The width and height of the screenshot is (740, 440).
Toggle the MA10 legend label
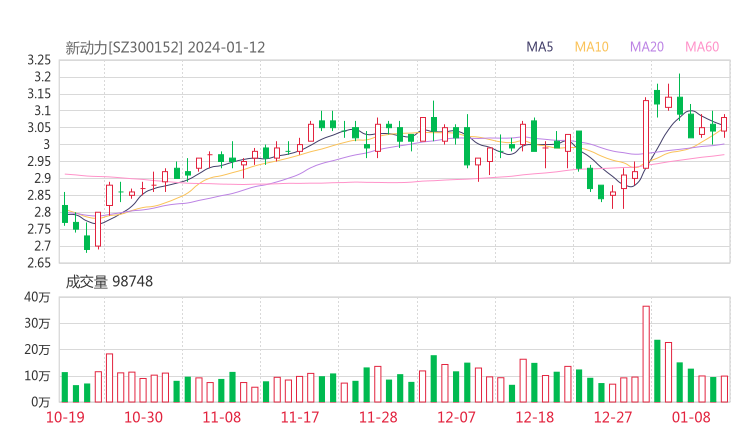pos(591,47)
